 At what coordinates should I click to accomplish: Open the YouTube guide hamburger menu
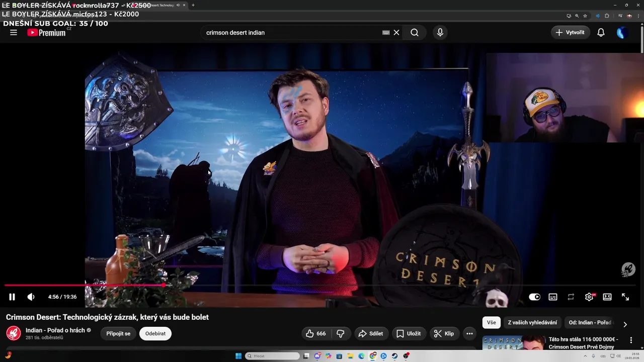14,32
